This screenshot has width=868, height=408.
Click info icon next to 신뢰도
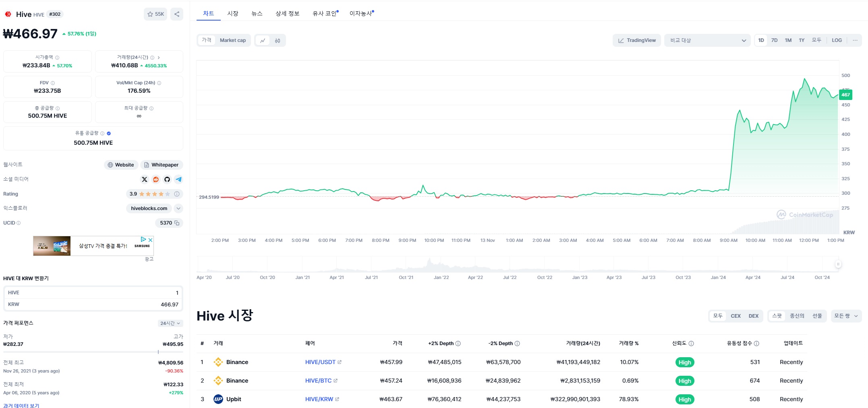(x=691, y=343)
